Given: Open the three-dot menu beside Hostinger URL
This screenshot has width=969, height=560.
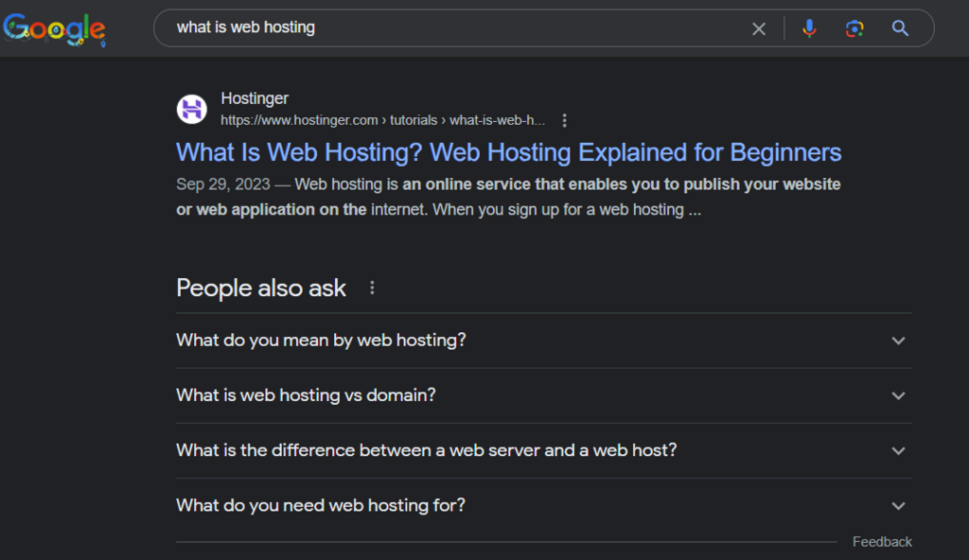Looking at the screenshot, I should click(564, 120).
